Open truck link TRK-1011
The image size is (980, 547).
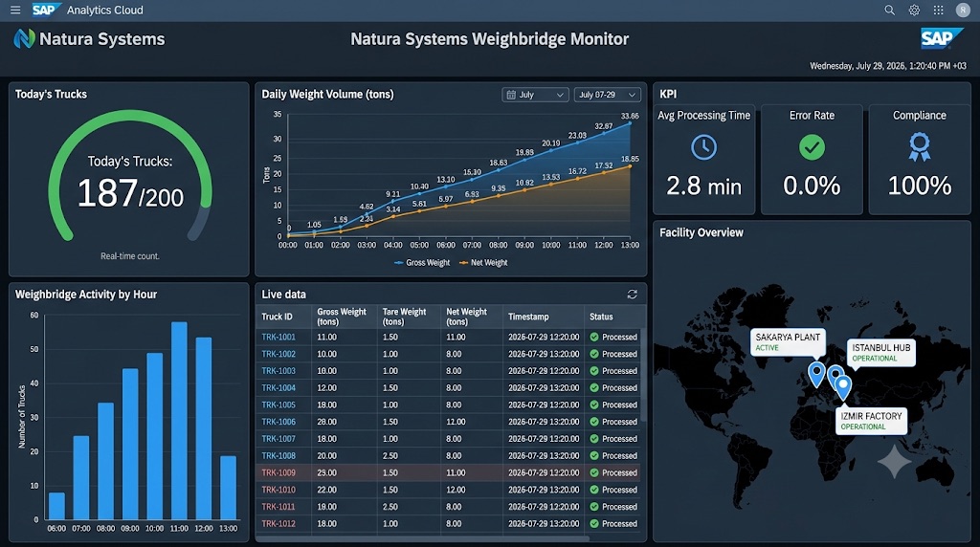point(278,507)
